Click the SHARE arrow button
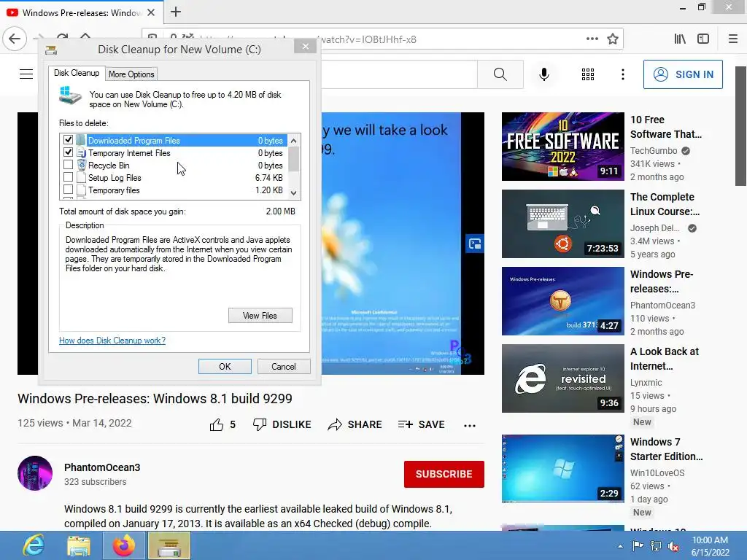 click(355, 424)
